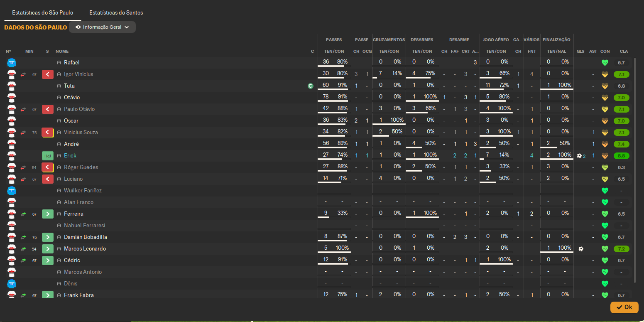Sort players by the NOME column
The height and width of the screenshot is (322, 644).
(62, 52)
